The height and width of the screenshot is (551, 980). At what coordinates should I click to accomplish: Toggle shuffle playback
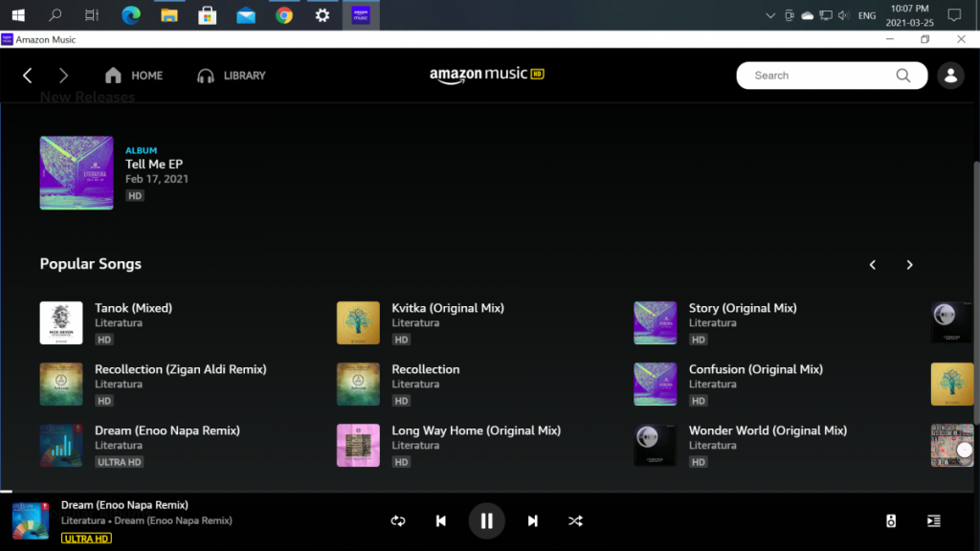[575, 521]
